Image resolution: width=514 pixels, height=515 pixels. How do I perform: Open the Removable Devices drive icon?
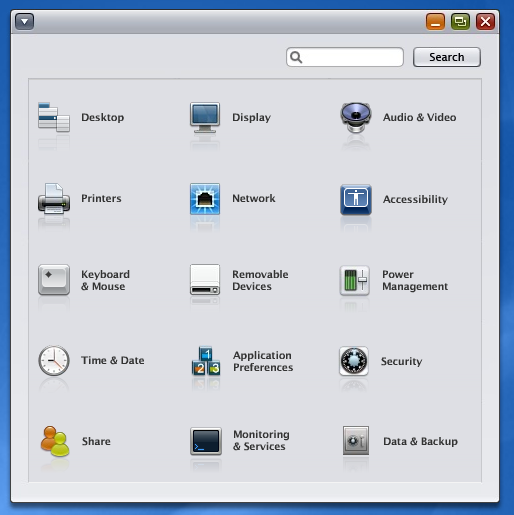coord(205,280)
